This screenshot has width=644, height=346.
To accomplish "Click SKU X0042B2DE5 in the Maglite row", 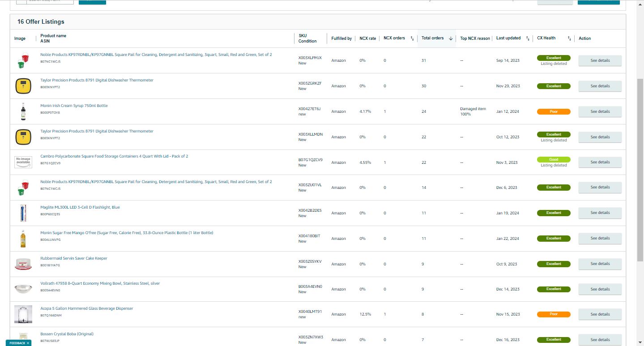I will pos(310,210).
